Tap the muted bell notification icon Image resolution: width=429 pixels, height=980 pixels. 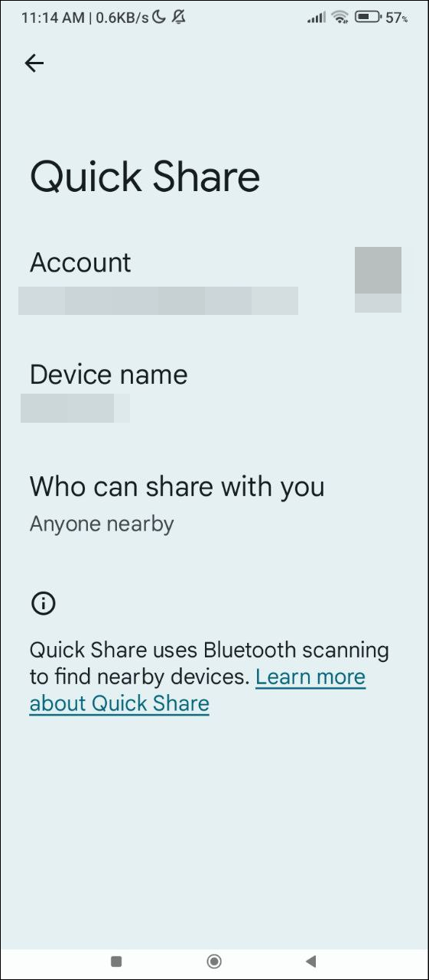(179, 17)
